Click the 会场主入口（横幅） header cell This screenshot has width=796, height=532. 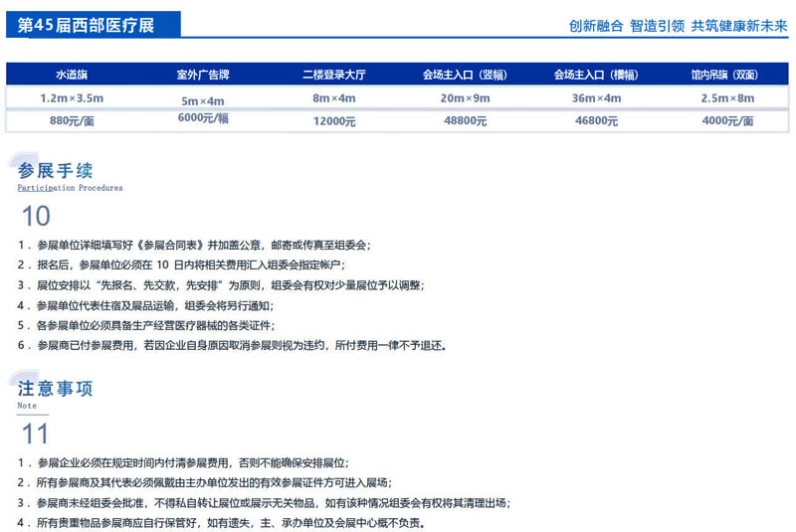pyautogui.click(x=596, y=75)
